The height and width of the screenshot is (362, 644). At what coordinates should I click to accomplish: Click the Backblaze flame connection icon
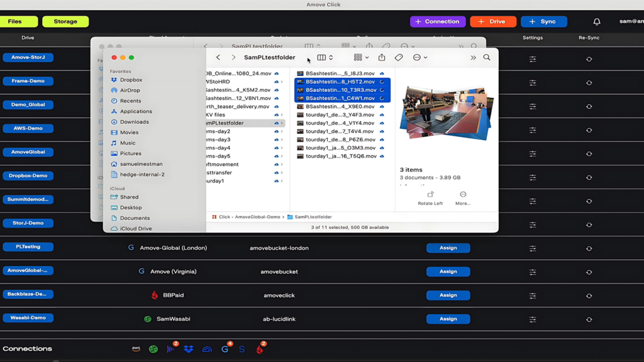[260, 349]
